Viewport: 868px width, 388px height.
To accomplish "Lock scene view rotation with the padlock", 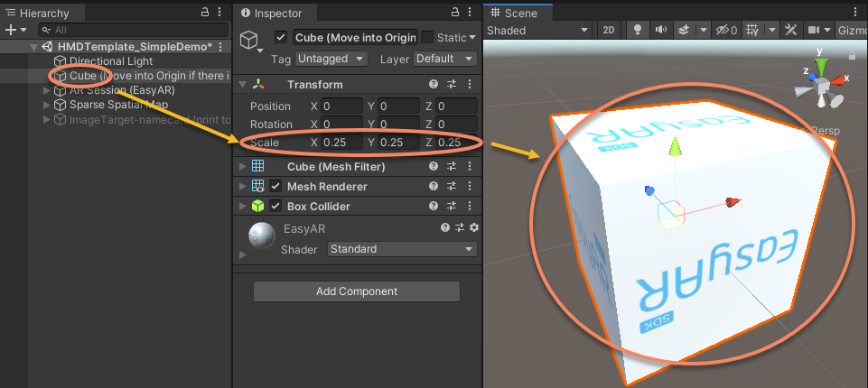I will [852, 55].
